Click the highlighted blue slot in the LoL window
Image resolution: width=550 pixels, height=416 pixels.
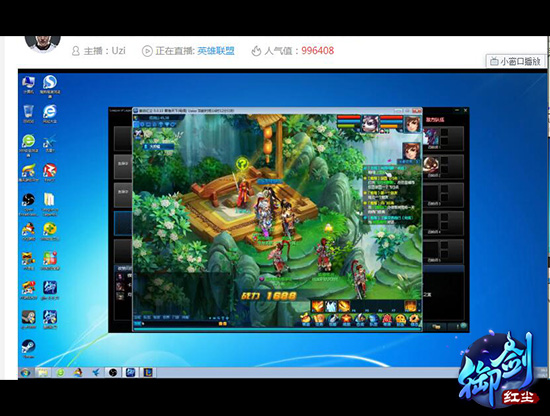[123, 223]
